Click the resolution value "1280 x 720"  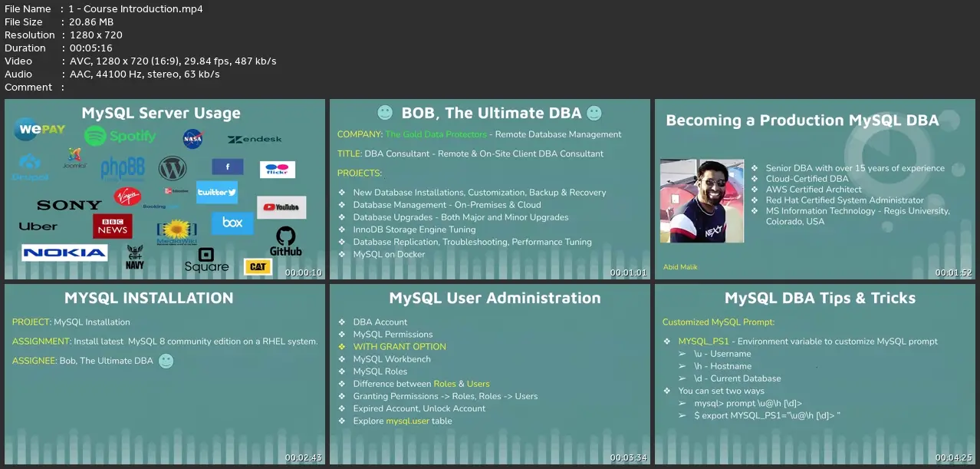pyautogui.click(x=96, y=35)
